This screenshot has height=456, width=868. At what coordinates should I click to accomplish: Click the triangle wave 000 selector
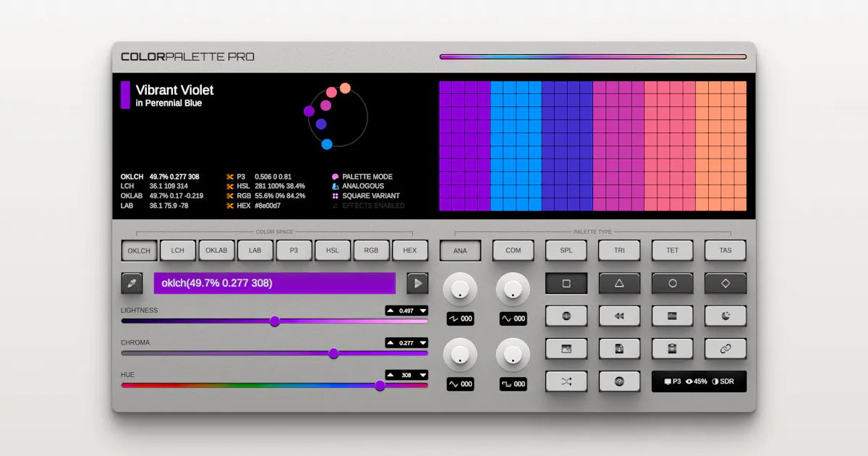(x=460, y=384)
